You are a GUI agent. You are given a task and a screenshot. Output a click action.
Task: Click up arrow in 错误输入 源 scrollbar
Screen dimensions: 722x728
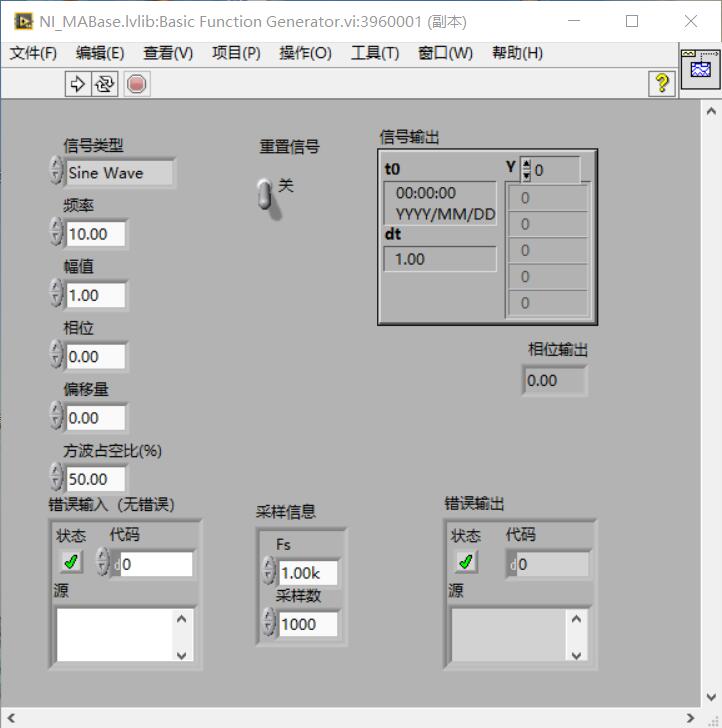pos(182,618)
